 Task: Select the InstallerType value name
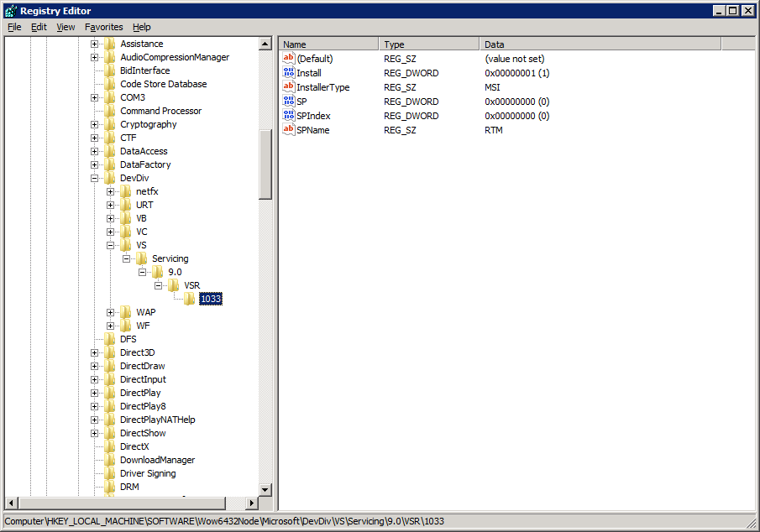tap(322, 87)
